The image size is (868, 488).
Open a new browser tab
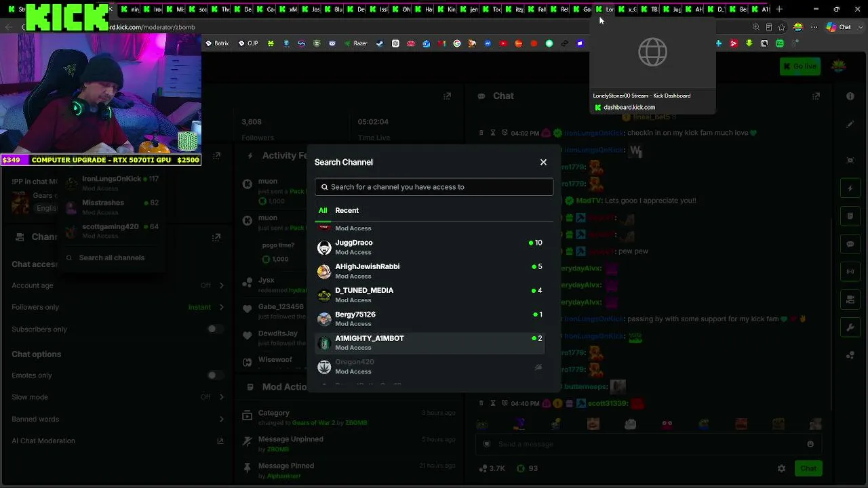point(779,9)
